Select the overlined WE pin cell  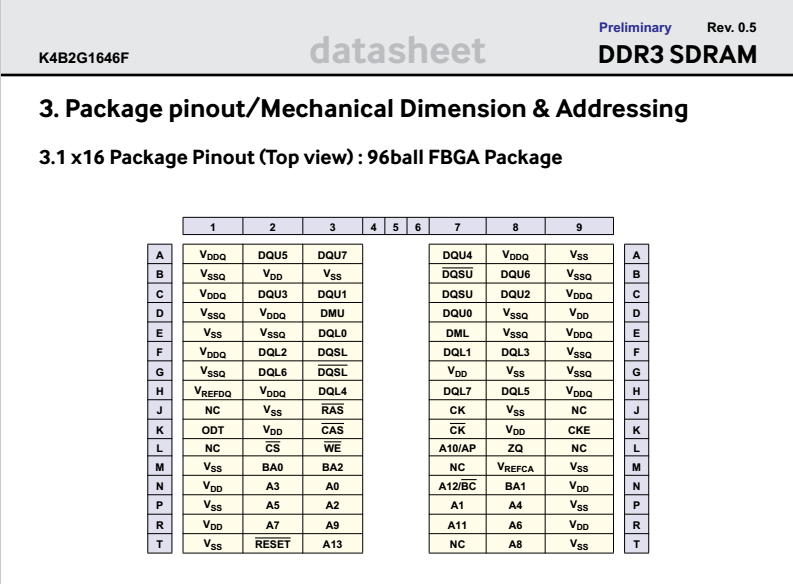pyautogui.click(x=332, y=447)
